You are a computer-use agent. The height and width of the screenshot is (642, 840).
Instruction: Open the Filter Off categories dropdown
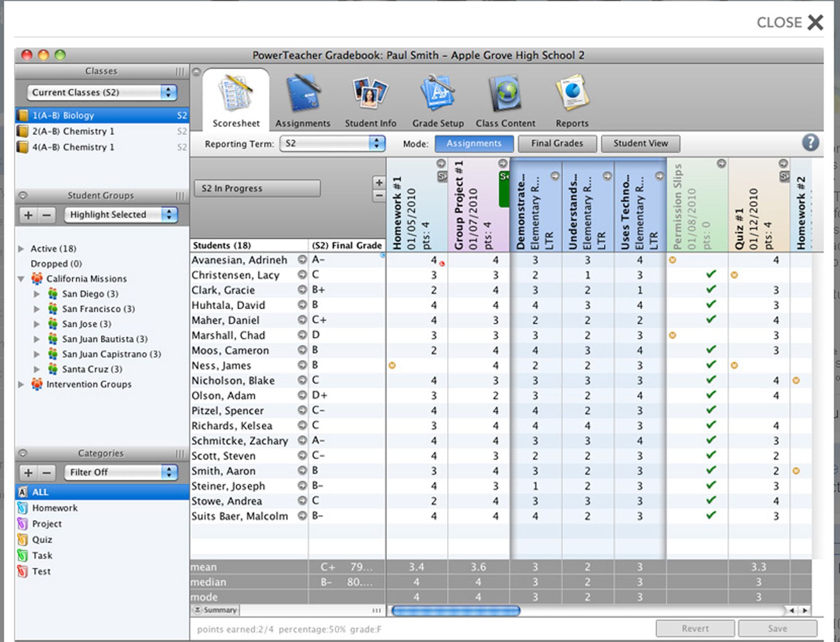pyautogui.click(x=121, y=472)
